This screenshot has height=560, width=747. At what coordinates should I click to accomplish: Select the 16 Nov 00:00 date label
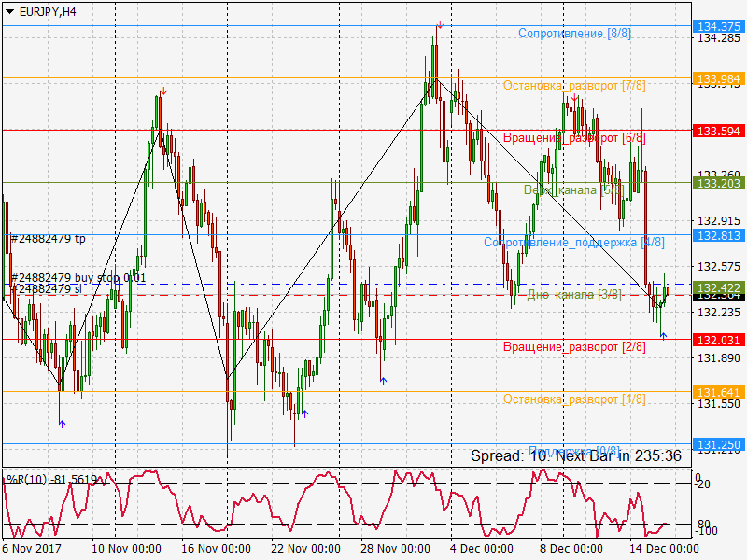click(x=216, y=549)
